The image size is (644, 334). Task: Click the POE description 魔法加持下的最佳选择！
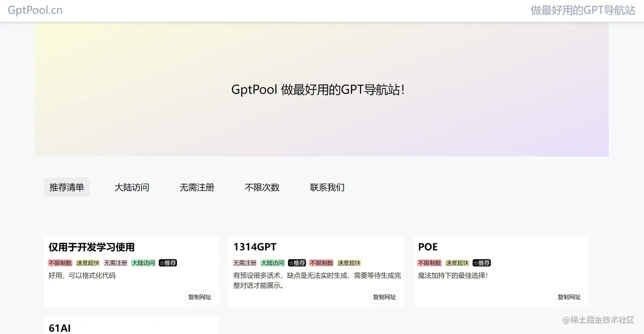[453, 275]
